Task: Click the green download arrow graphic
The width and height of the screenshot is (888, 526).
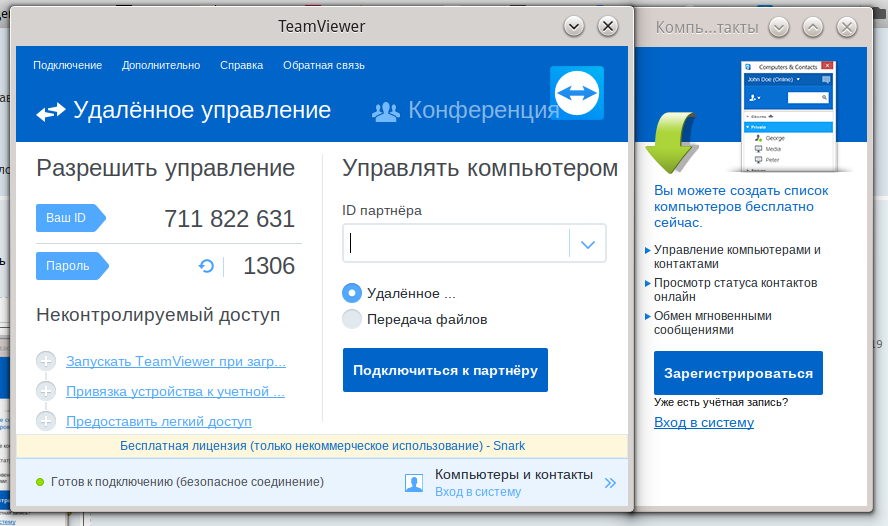Action: click(x=672, y=142)
